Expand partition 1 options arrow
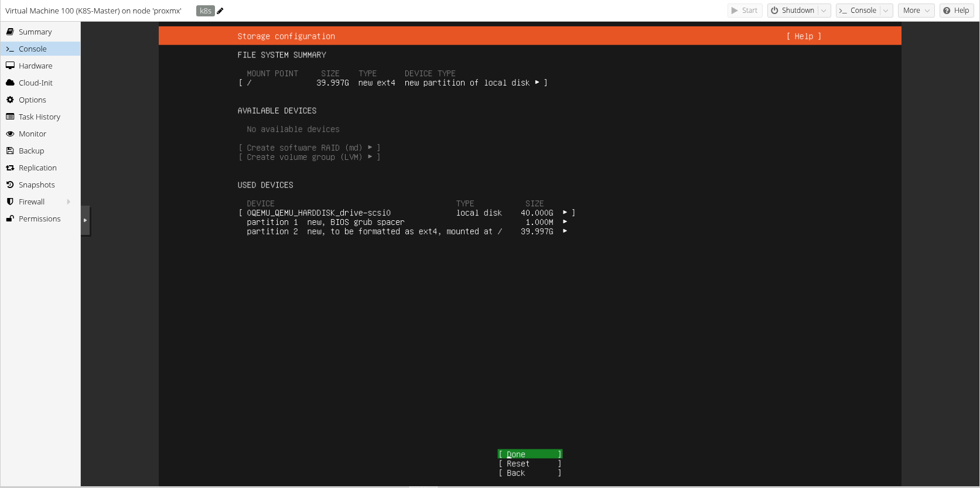The image size is (980, 488). pos(565,222)
